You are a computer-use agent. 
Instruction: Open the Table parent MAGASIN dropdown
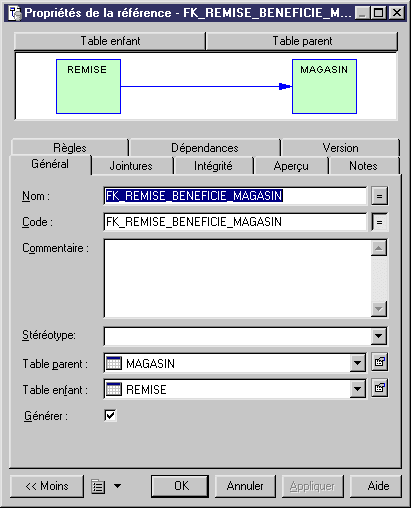pyautogui.click(x=358, y=363)
